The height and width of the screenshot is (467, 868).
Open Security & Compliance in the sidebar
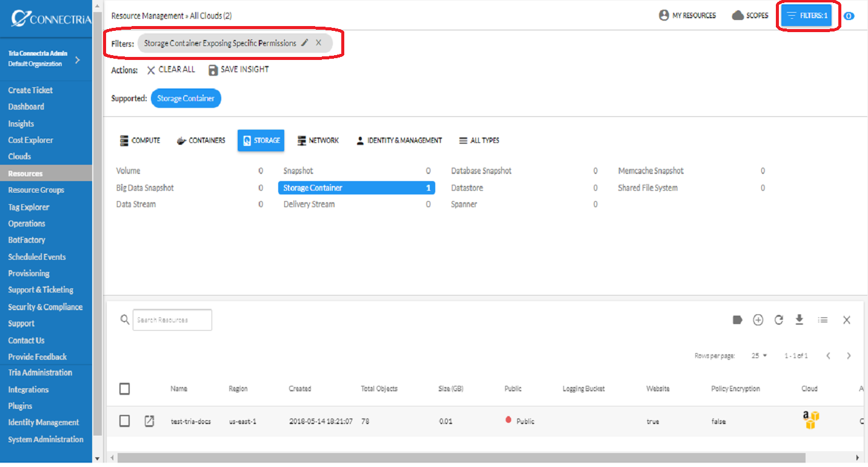pyautogui.click(x=45, y=307)
